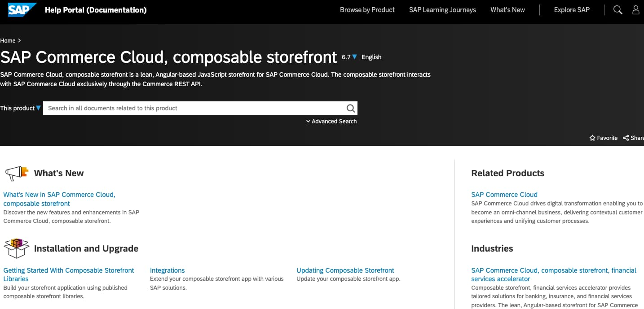Click text 'Extend your composable storefront app with various'

pyautogui.click(x=217, y=279)
